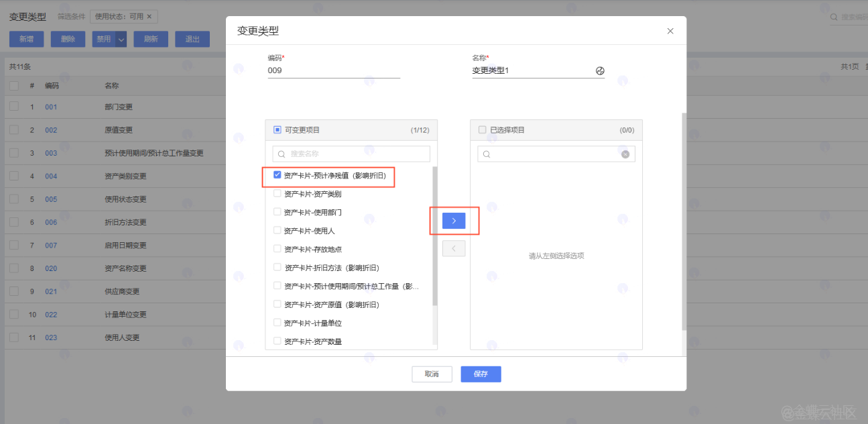Click the move-right arrow transfer button

[x=454, y=221]
